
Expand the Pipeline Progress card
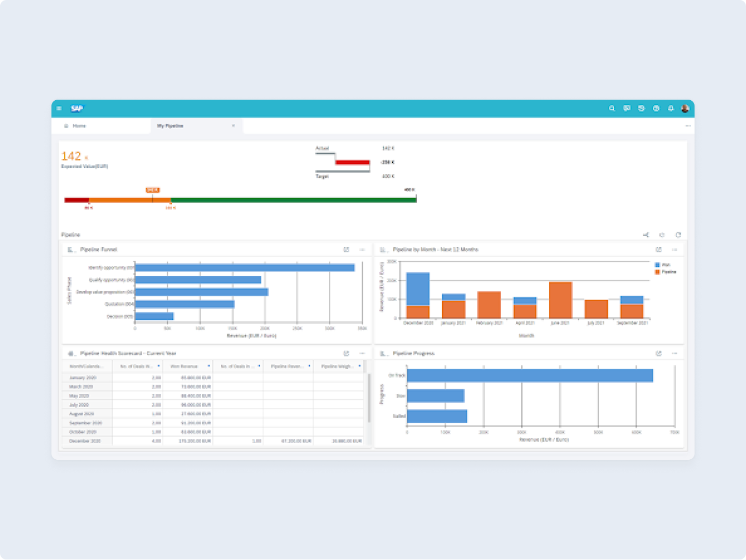(659, 354)
